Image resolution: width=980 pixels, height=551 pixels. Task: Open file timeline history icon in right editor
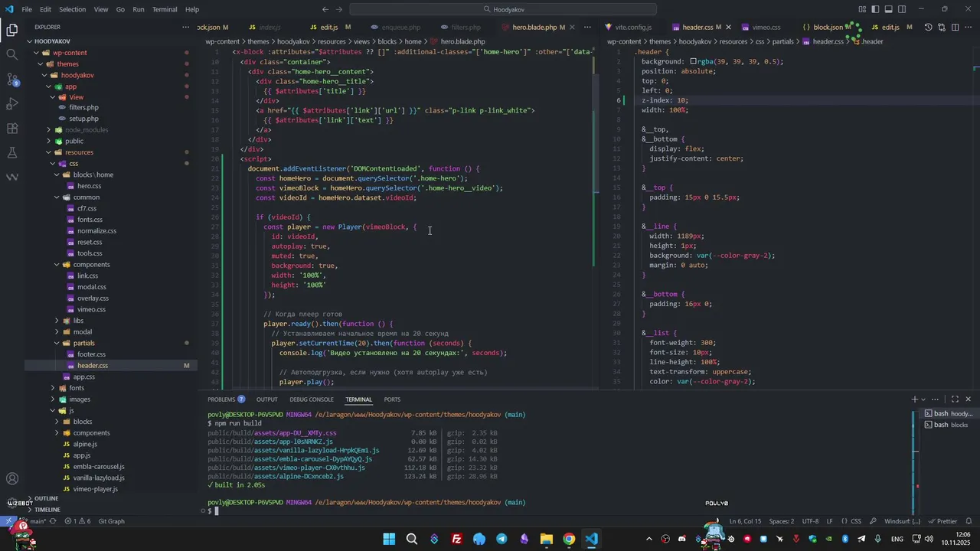(928, 27)
